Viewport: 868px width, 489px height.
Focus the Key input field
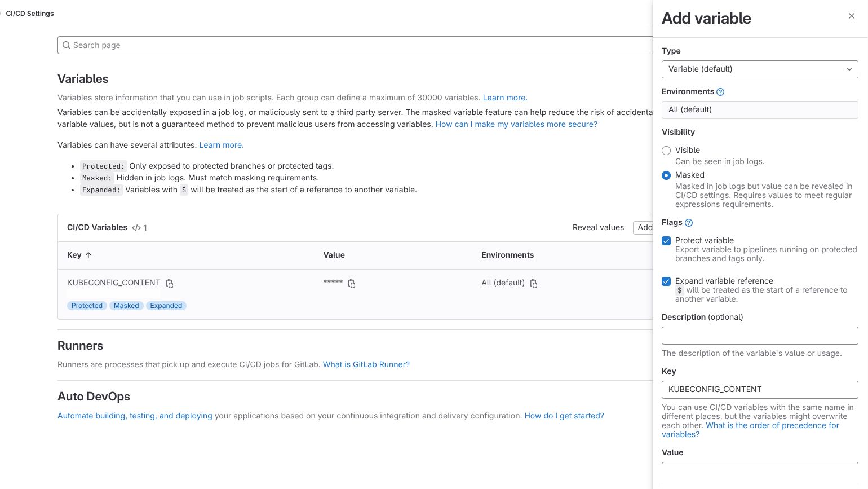759,390
